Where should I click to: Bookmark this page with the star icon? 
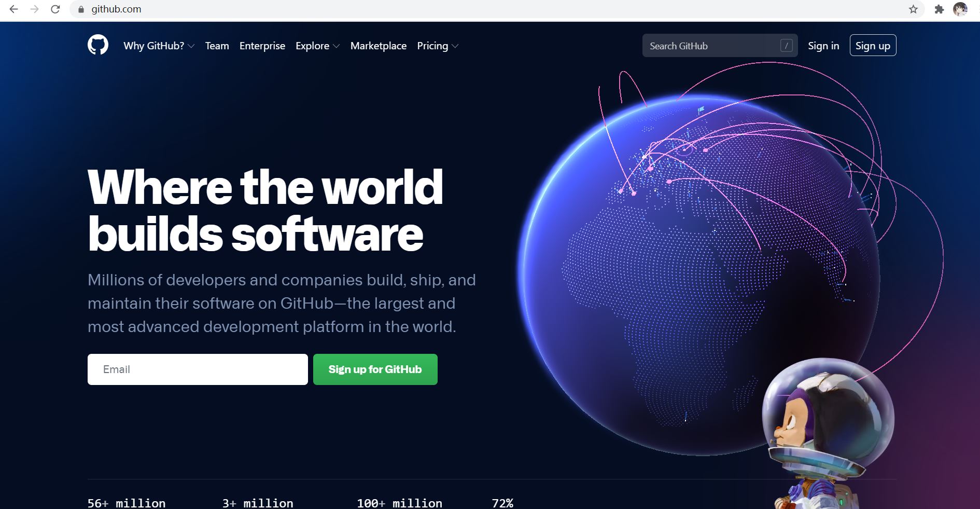point(913,9)
